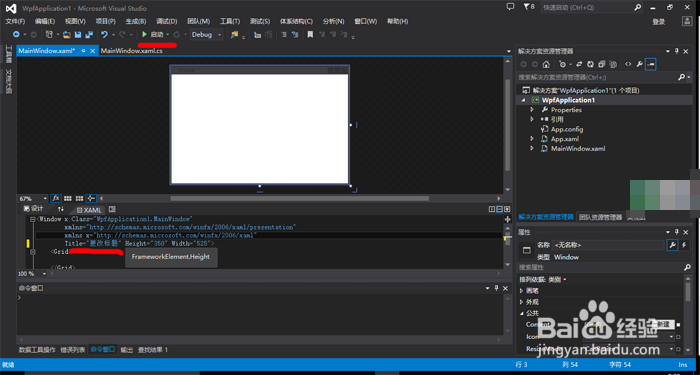Toggle the fx effects button in designer
The image size is (700, 375).
point(56,198)
